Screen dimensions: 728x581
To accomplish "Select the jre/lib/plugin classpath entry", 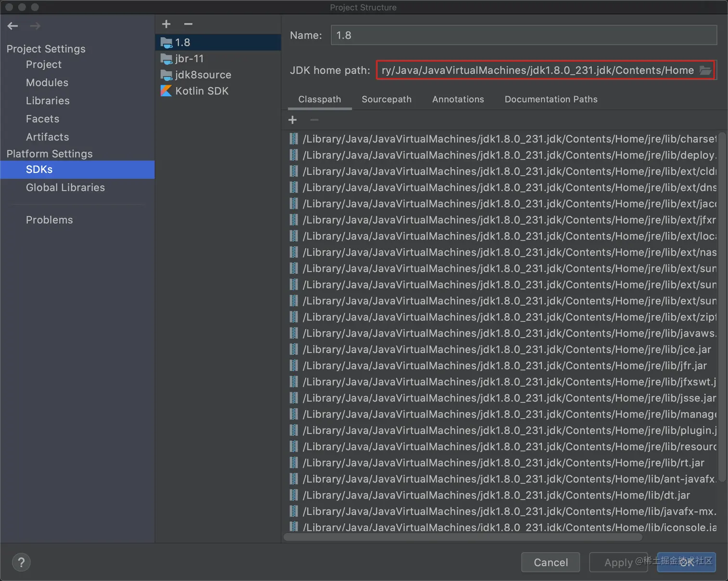I will click(x=501, y=430).
